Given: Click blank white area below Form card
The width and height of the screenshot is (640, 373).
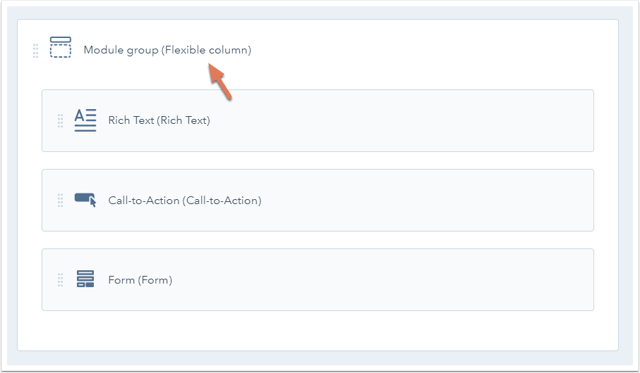Looking at the screenshot, I should click(318, 330).
